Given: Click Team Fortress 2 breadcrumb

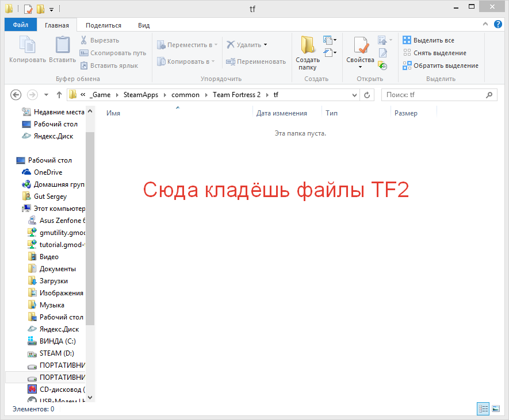Looking at the screenshot, I should click(236, 95).
